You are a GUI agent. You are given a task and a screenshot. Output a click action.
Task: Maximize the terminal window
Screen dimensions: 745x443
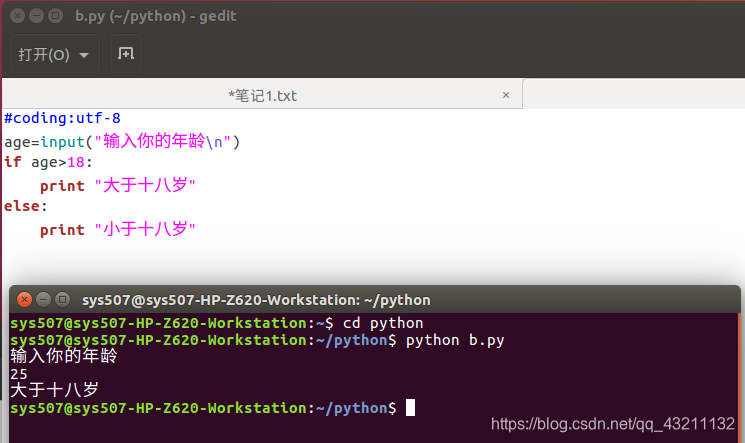[x=62, y=299]
